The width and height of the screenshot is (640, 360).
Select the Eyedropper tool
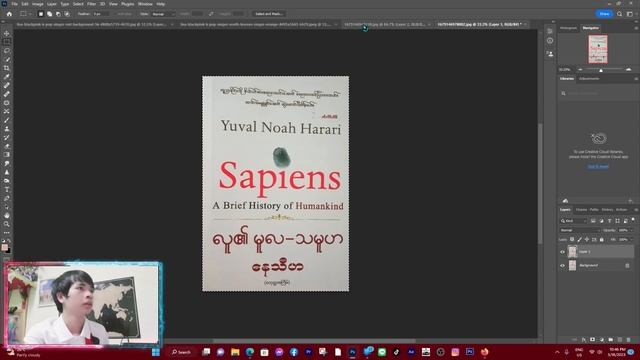click(7, 77)
